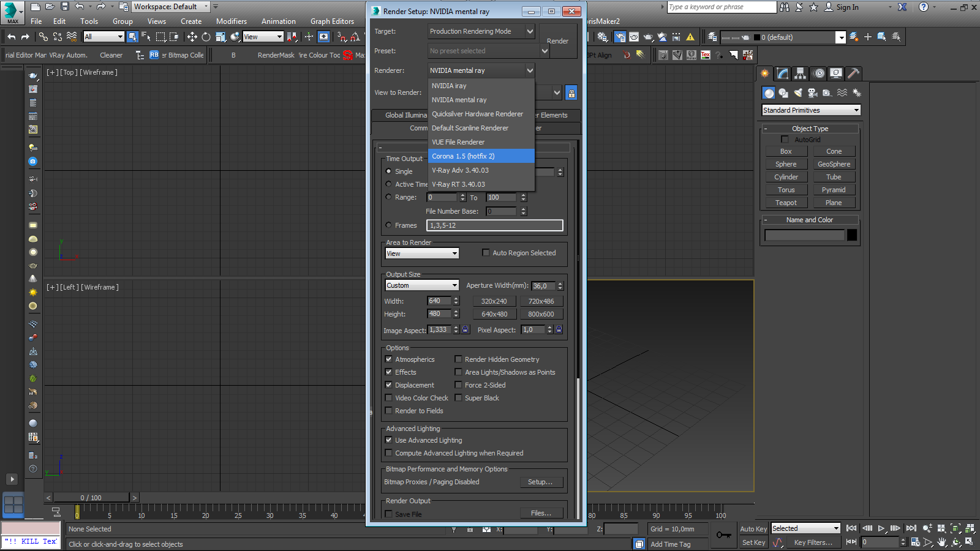Click Bitmap Proxies Setup button
Screen dimensions: 980x551
(x=540, y=482)
